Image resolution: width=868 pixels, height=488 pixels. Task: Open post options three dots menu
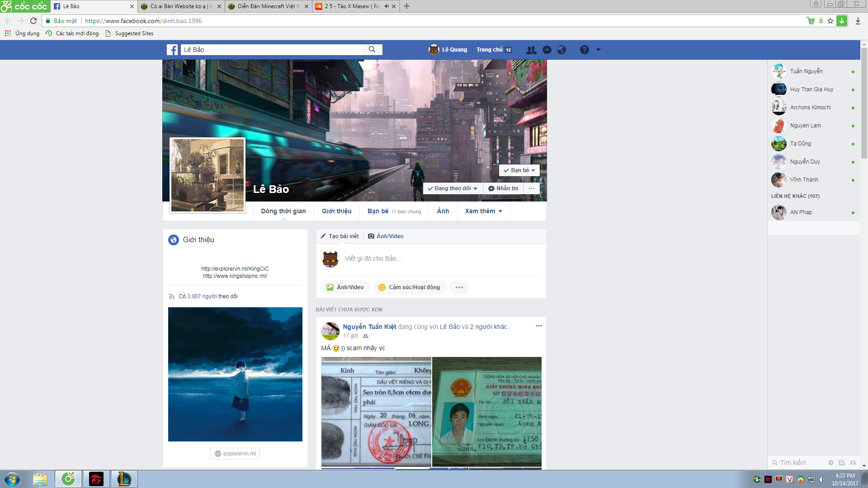click(x=538, y=326)
